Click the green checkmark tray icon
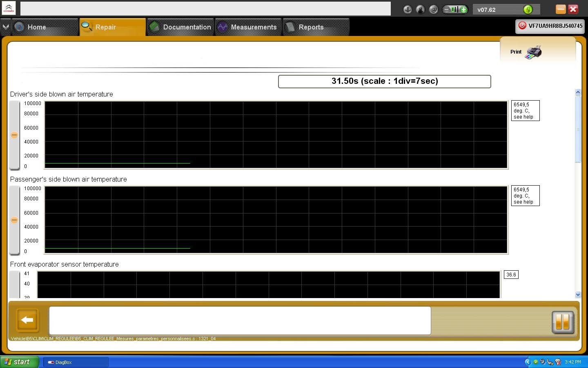Viewport: 588px width, 368px height. [x=535, y=362]
